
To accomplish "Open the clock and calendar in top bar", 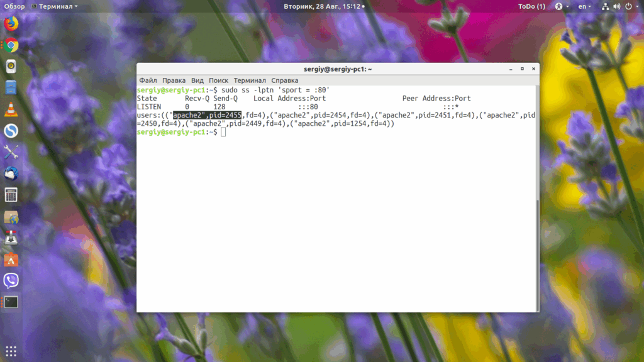I will click(324, 6).
